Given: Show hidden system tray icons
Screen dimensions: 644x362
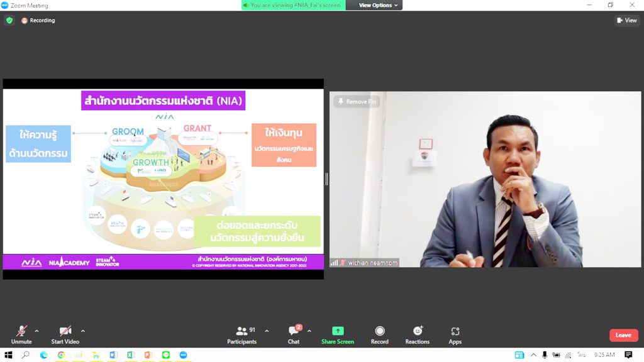Looking at the screenshot, I should pos(533,354).
